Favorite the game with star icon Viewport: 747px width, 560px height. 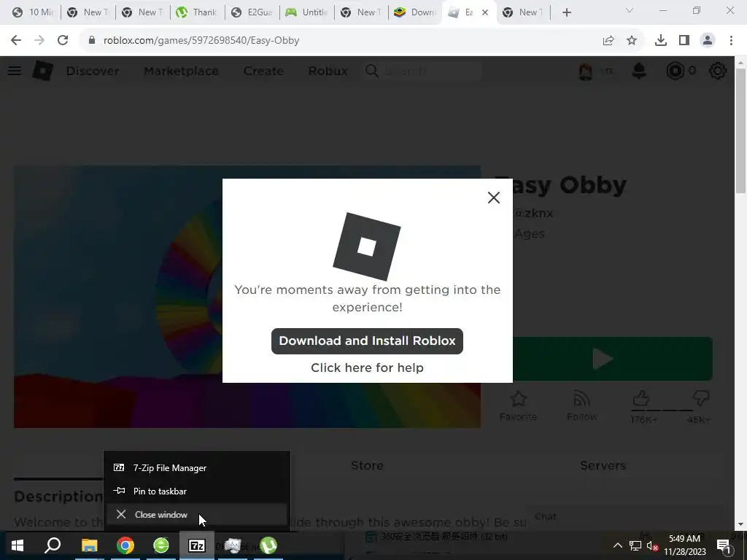tap(519, 405)
